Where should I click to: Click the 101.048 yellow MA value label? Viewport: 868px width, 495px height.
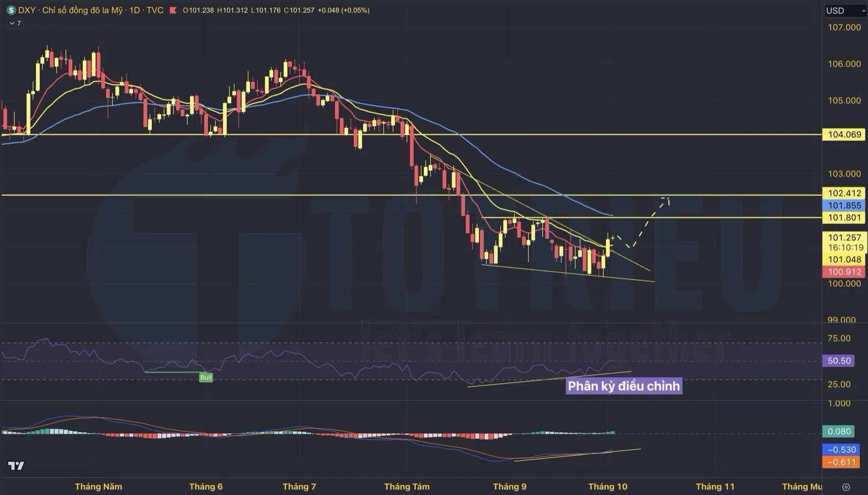tap(845, 259)
